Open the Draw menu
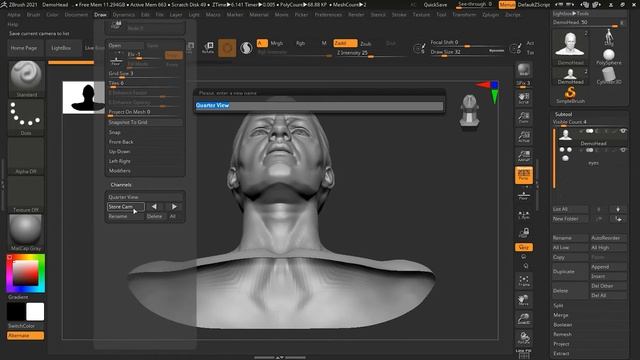 [100, 14]
